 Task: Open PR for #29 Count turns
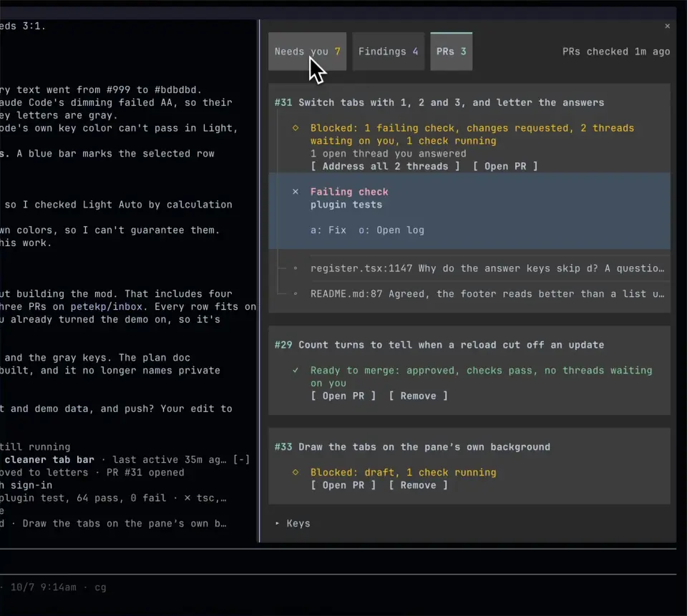(x=343, y=396)
